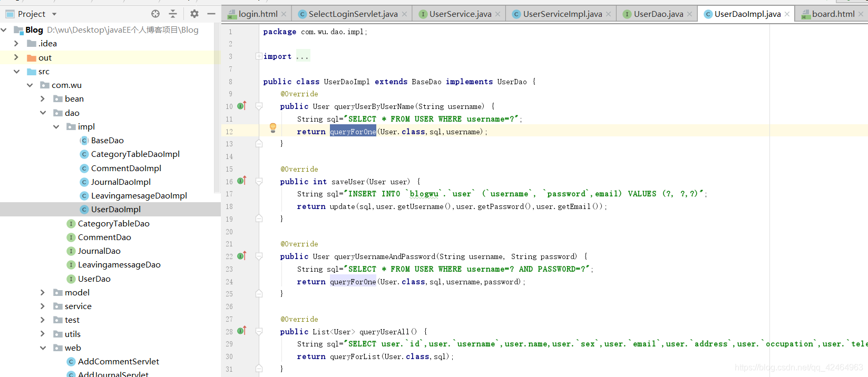Expand the out folder
The height and width of the screenshot is (377, 868).
click(16, 57)
